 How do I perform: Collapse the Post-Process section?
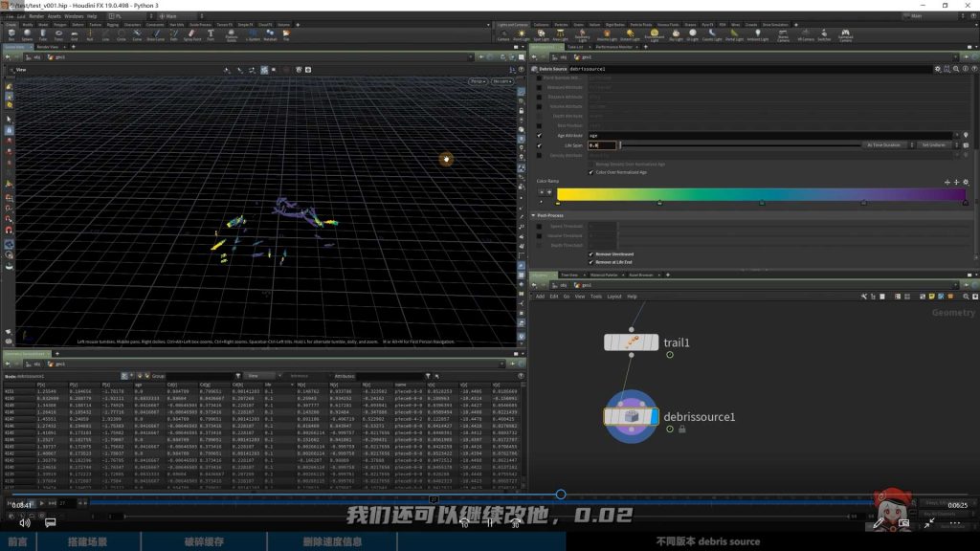[x=537, y=213]
